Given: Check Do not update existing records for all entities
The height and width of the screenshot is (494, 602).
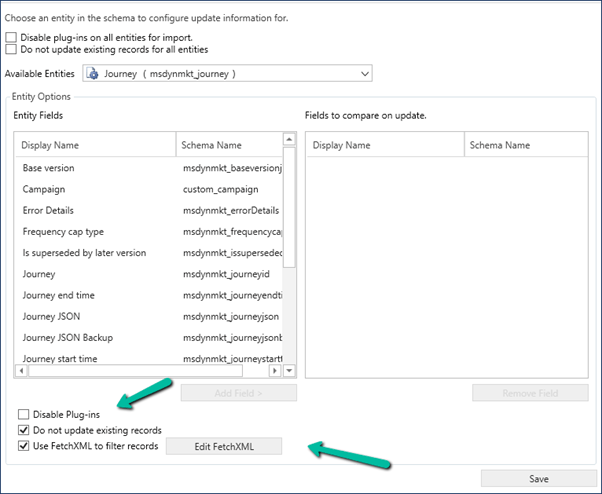Looking at the screenshot, I should [11, 49].
